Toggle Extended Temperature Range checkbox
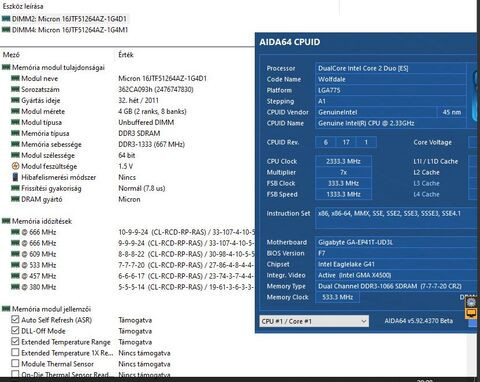480x382 pixels. (x=15, y=342)
